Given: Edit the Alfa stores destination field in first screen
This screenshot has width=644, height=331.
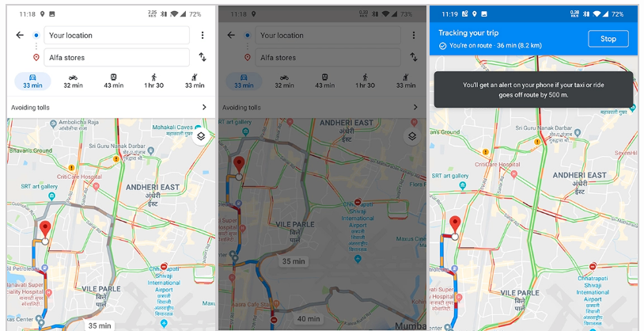Looking at the screenshot, I should tap(116, 58).
